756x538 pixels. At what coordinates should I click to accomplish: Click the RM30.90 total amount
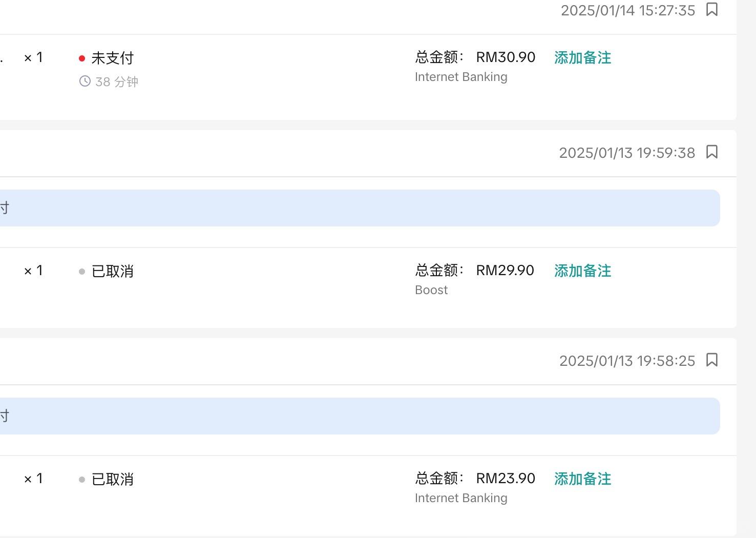click(506, 57)
